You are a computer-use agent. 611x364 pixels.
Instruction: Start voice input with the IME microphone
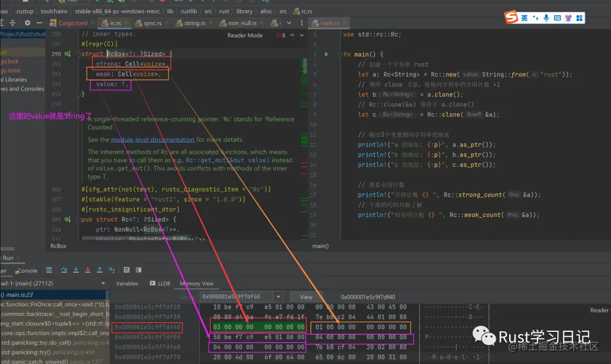coord(547,18)
